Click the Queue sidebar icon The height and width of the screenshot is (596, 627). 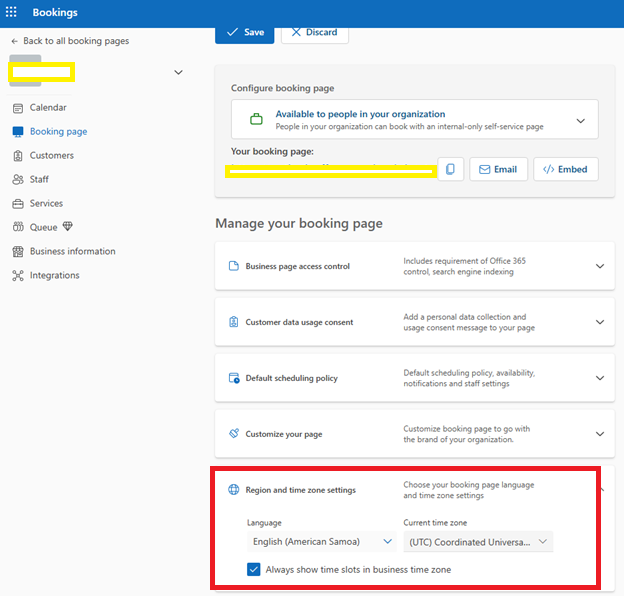click(18, 227)
